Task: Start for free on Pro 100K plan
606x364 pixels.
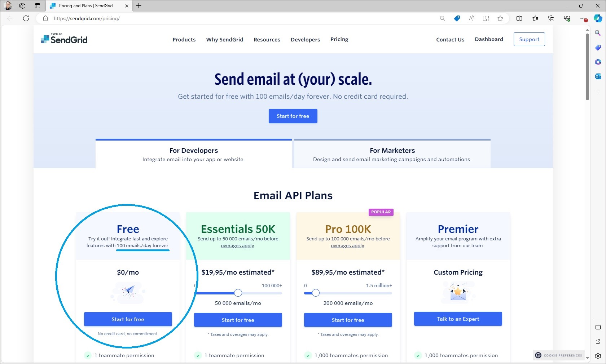Action: [348, 320]
